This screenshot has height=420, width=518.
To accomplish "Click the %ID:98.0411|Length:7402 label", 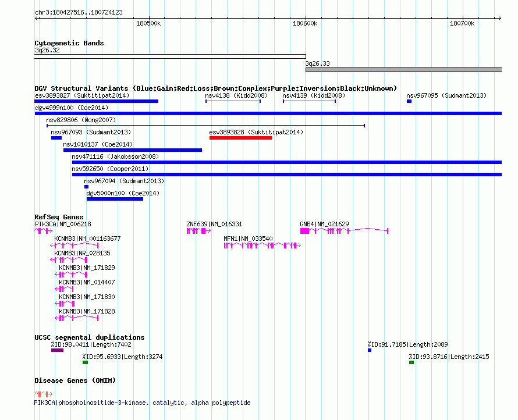I will (x=91, y=345).
